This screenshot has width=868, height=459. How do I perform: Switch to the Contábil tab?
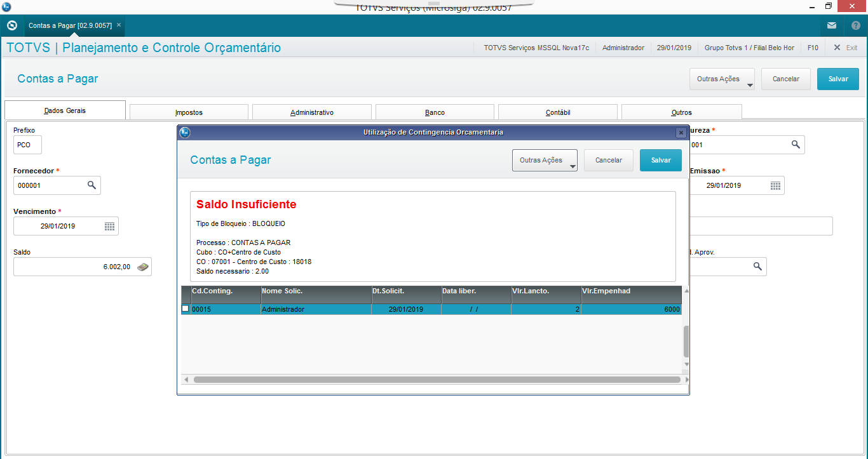point(558,112)
